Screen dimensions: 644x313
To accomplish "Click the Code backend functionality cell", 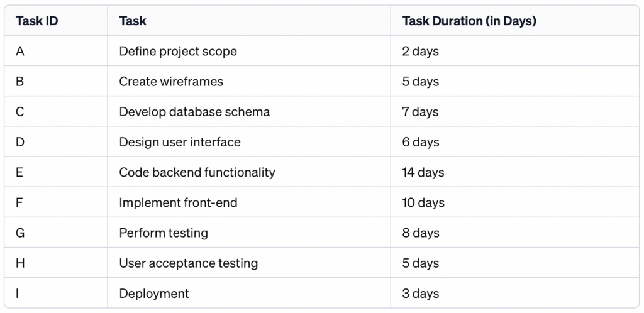I will [x=197, y=172].
